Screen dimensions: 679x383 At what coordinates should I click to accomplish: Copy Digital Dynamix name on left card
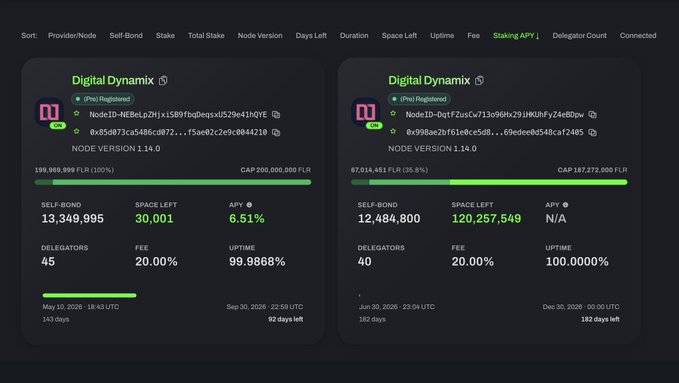point(163,81)
